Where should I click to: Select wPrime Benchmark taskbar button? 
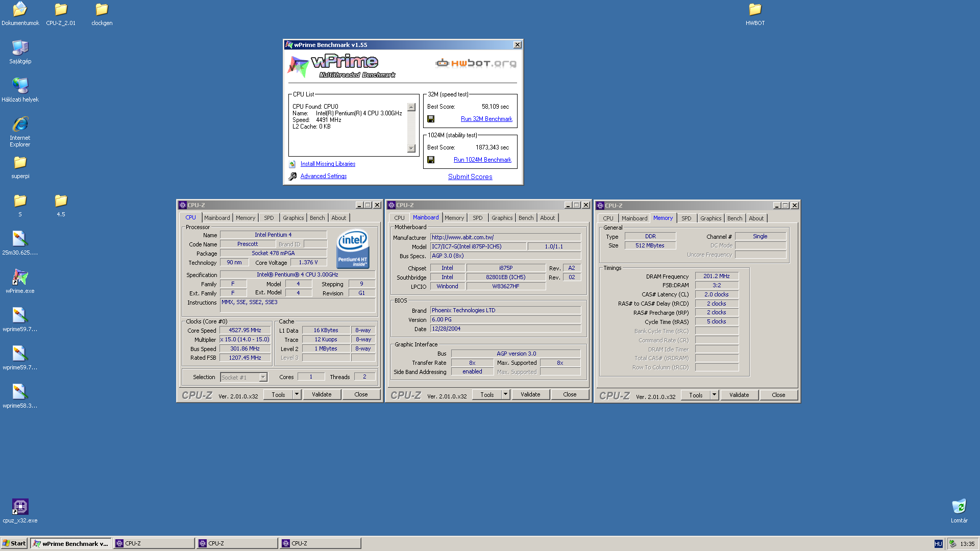coord(70,543)
